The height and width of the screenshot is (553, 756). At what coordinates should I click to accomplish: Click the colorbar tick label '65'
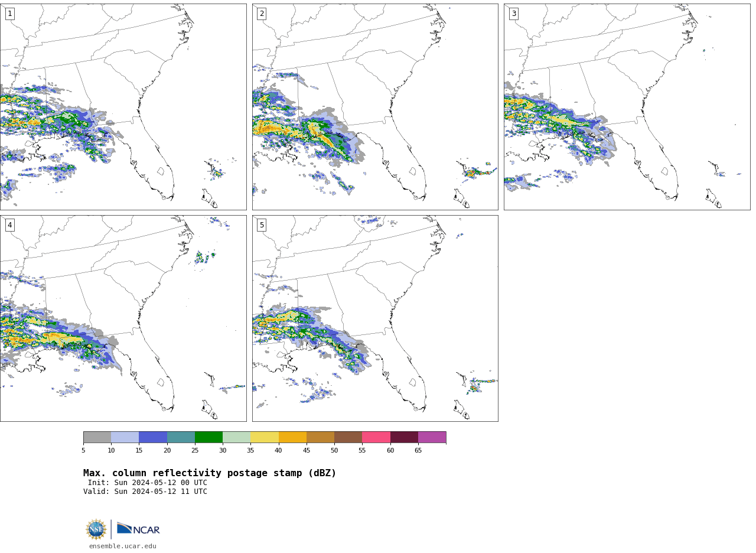click(x=418, y=451)
